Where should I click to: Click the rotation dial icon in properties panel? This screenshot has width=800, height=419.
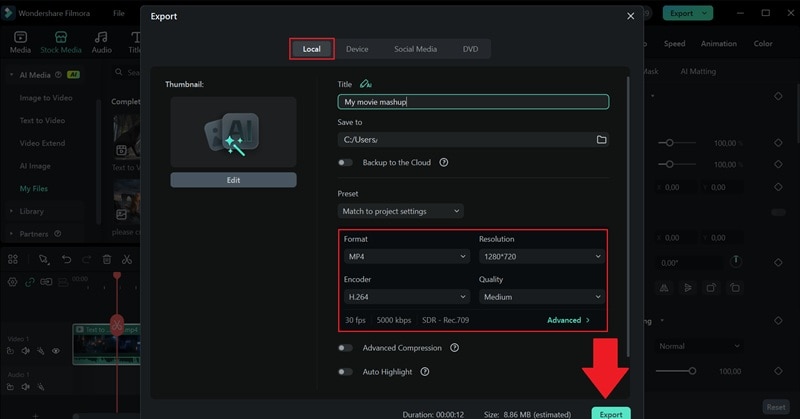tap(736, 261)
